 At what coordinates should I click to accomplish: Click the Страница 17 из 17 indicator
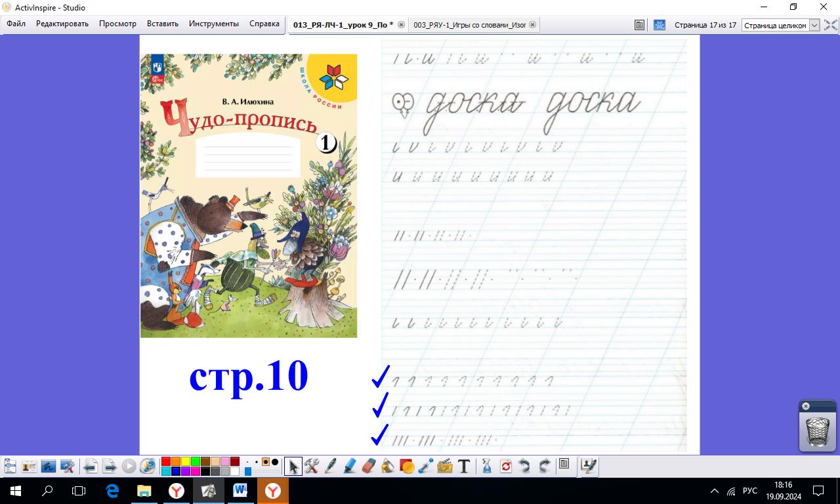point(705,25)
